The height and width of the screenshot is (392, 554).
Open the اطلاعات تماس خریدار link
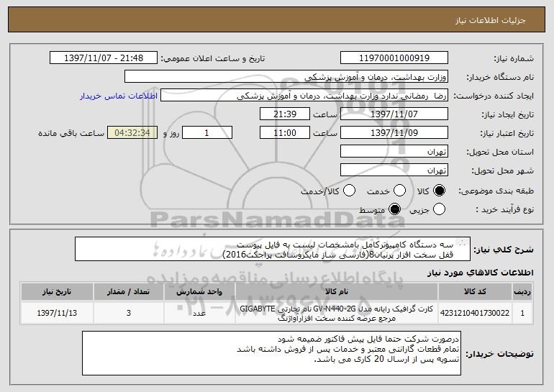coord(119,96)
